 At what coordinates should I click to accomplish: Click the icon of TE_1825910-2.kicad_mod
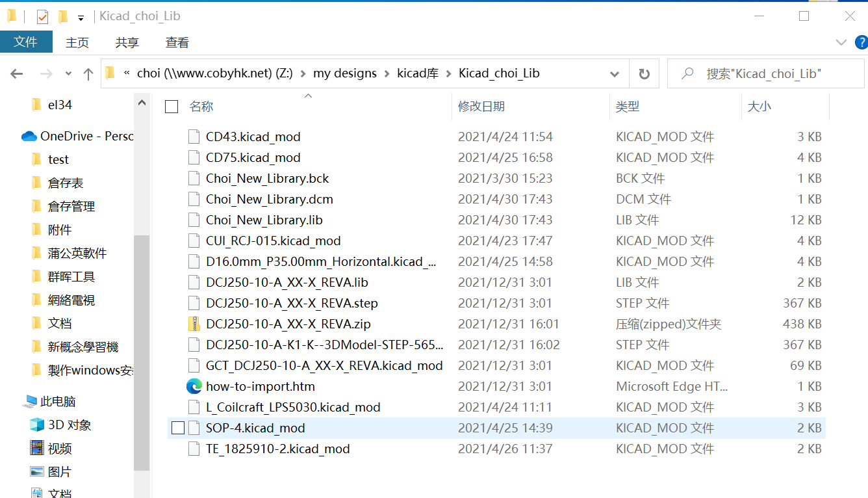pos(194,449)
